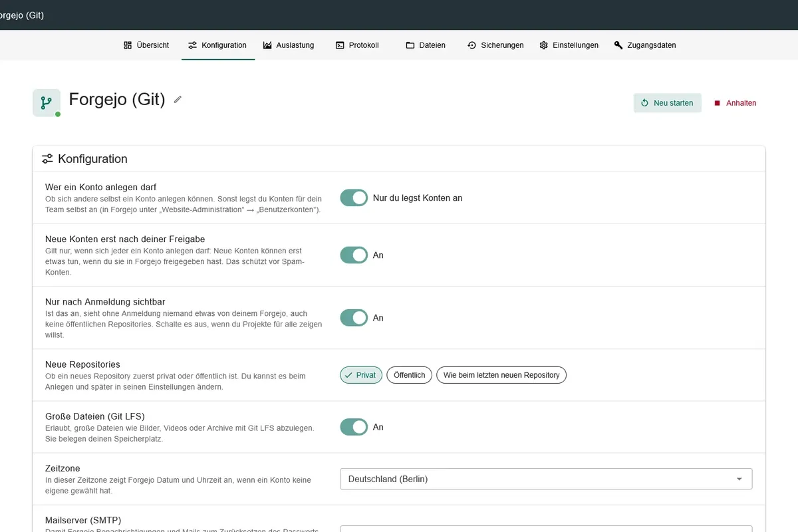
Task: Click the Zugangsdaten key icon
Action: coord(618,45)
